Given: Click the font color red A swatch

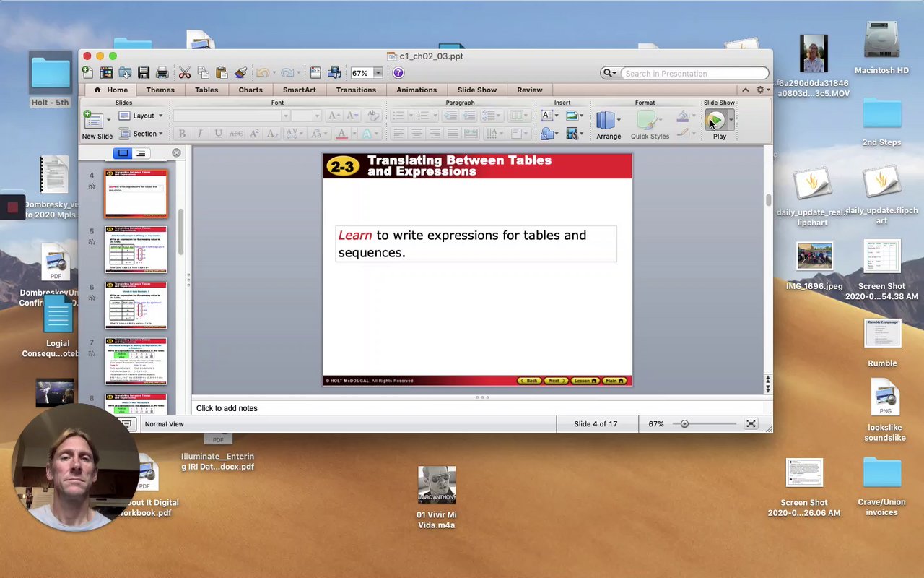Looking at the screenshot, I should (342, 134).
